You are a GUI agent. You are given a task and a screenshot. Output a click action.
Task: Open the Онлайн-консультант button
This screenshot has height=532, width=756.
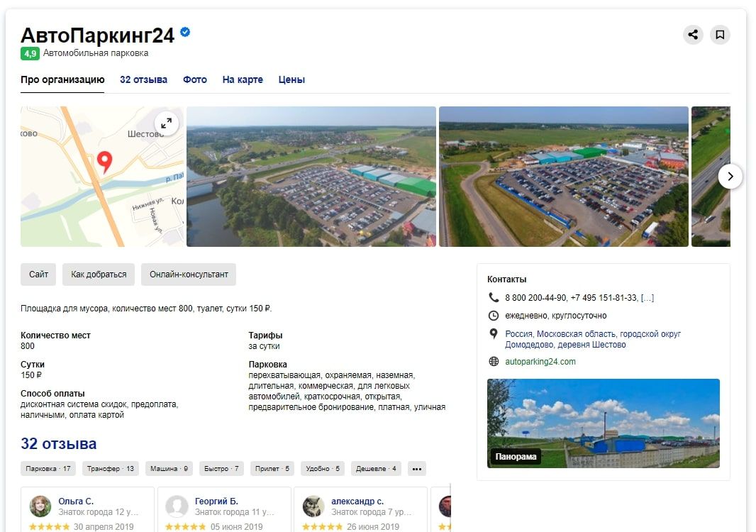click(x=189, y=275)
